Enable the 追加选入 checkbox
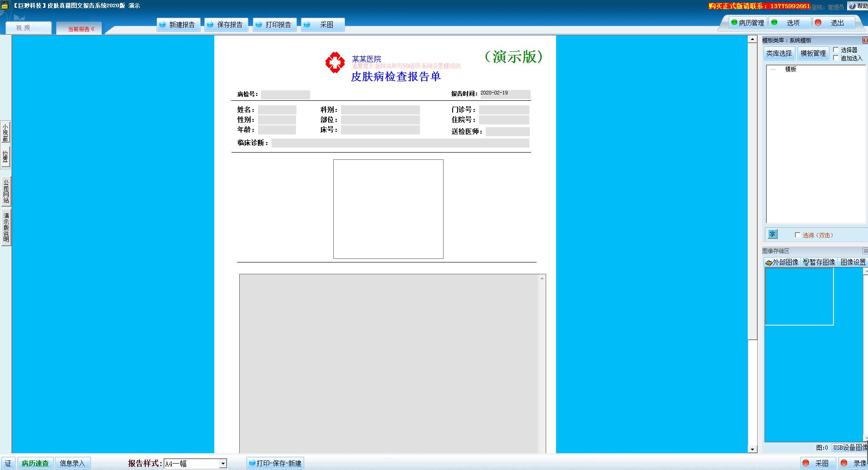The width and height of the screenshot is (868, 470). tap(836, 58)
